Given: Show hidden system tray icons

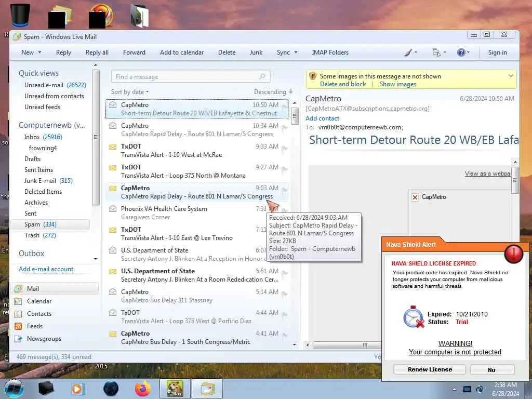Looking at the screenshot, I should pos(454,390).
